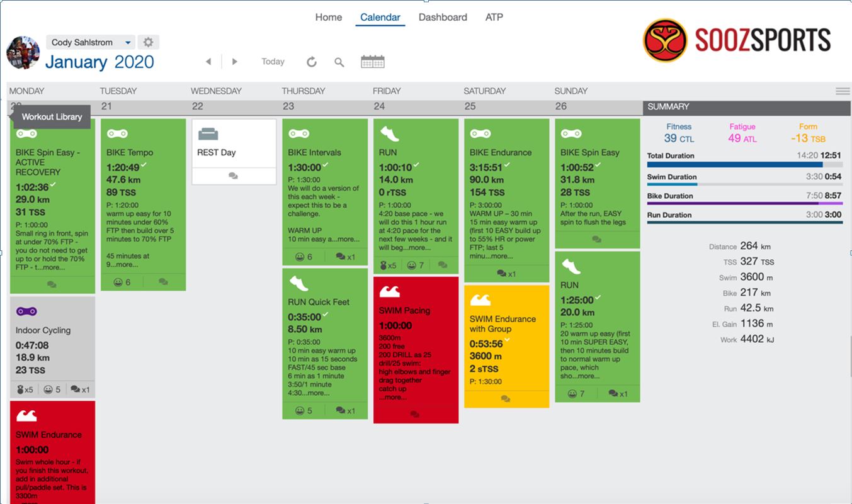Expand 'more' in SWIM Pacing workout description
852x504 pixels.
coord(395,398)
